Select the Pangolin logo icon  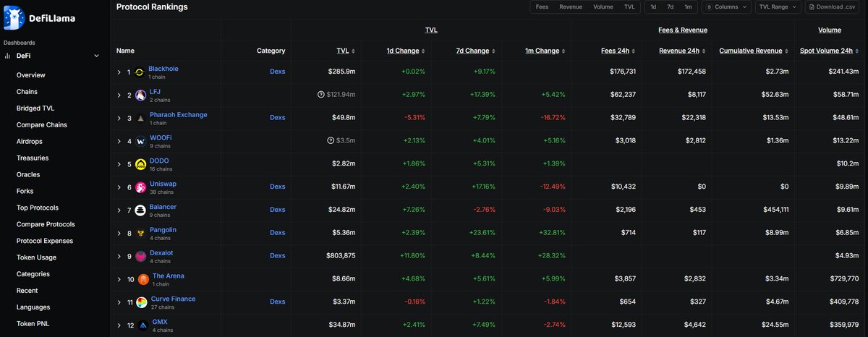pos(140,234)
